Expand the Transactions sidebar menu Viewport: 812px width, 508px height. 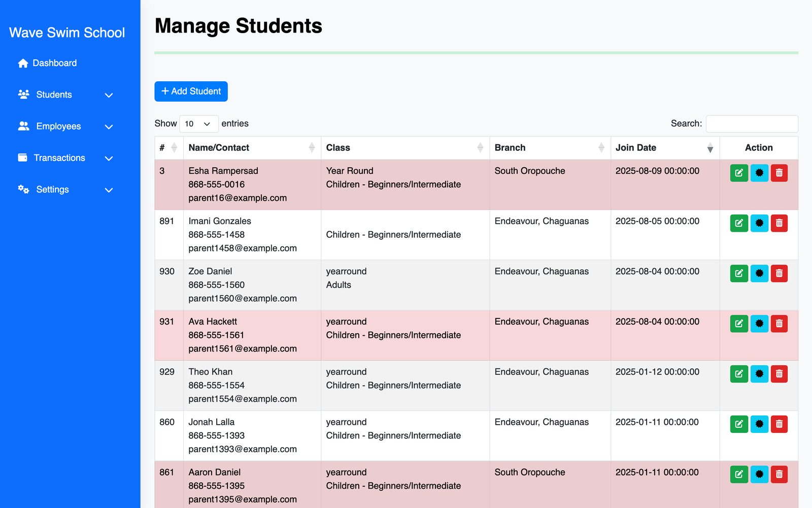[65, 158]
